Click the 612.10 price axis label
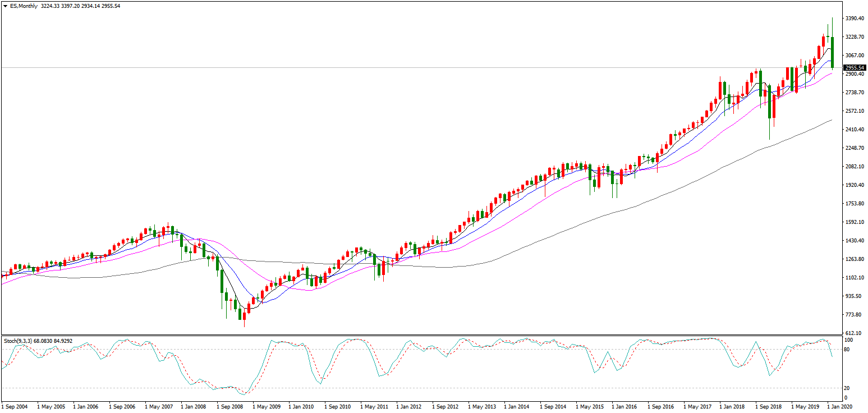This screenshot has height=413, width=868. (x=854, y=333)
